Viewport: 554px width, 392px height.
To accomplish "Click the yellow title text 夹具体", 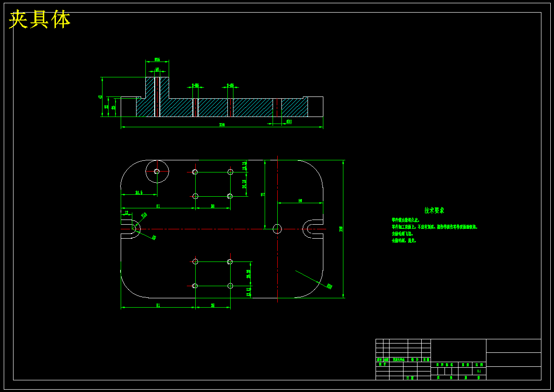I will click(x=40, y=20).
